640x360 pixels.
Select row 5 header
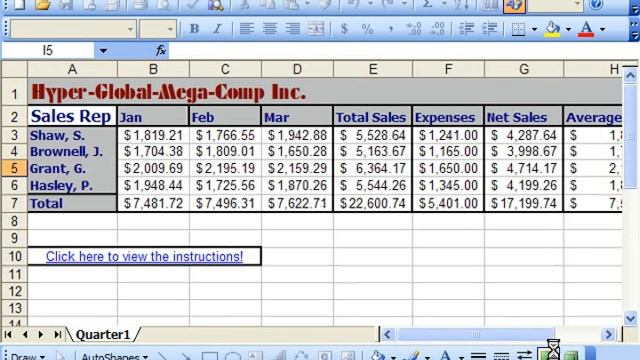click(x=14, y=168)
